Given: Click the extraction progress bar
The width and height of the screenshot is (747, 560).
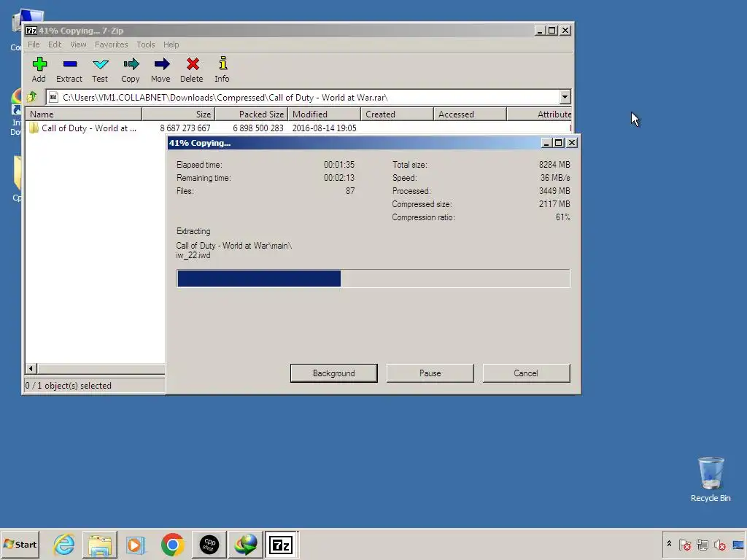Looking at the screenshot, I should click(x=373, y=279).
